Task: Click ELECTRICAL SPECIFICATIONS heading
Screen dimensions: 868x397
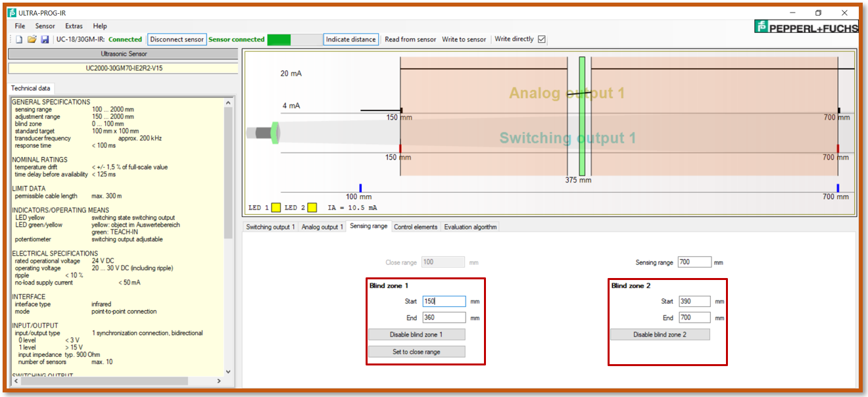Action: click(55, 253)
